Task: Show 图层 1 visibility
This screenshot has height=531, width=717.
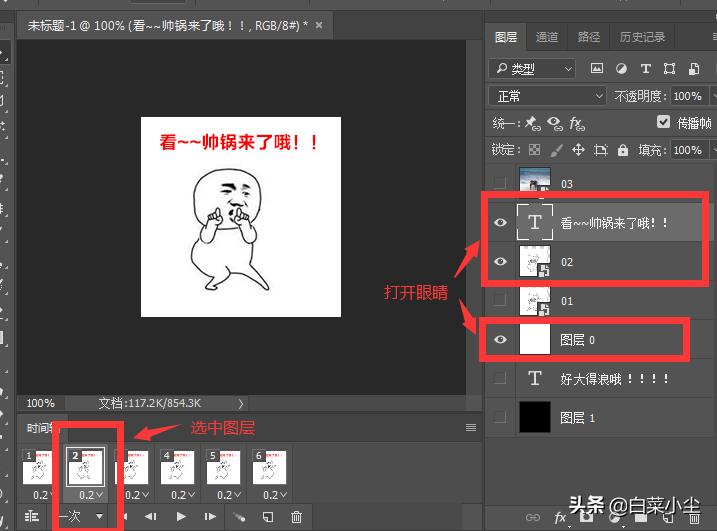Action: click(x=500, y=417)
